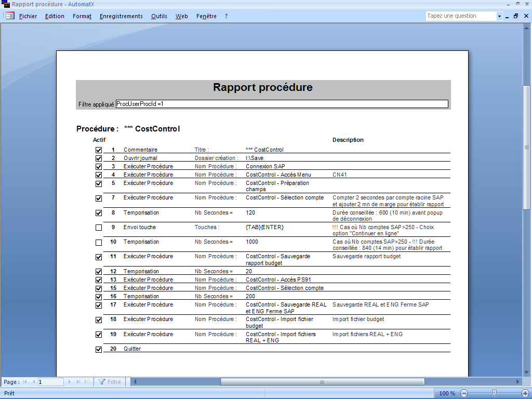Enable checkbox for row 9 Envoi touche
Screen dimensions: 532x399
[x=99, y=228]
